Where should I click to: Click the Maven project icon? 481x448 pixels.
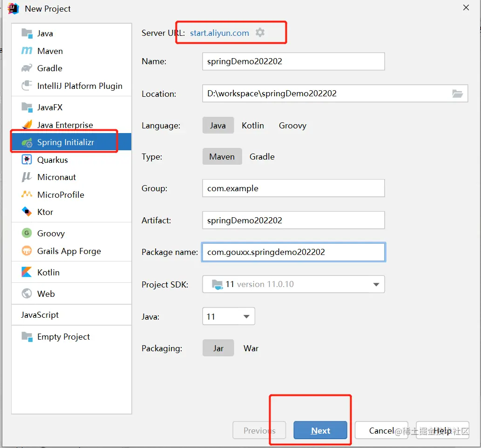(x=27, y=51)
